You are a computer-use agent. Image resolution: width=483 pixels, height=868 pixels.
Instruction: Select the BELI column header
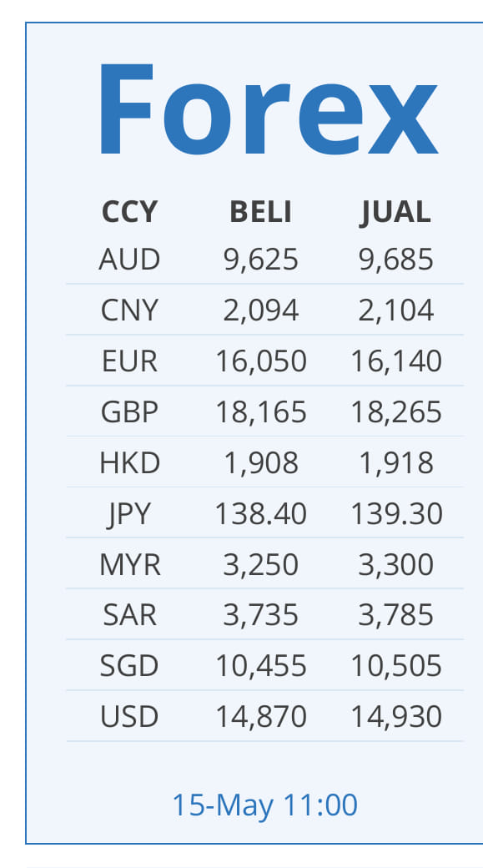coord(260,212)
